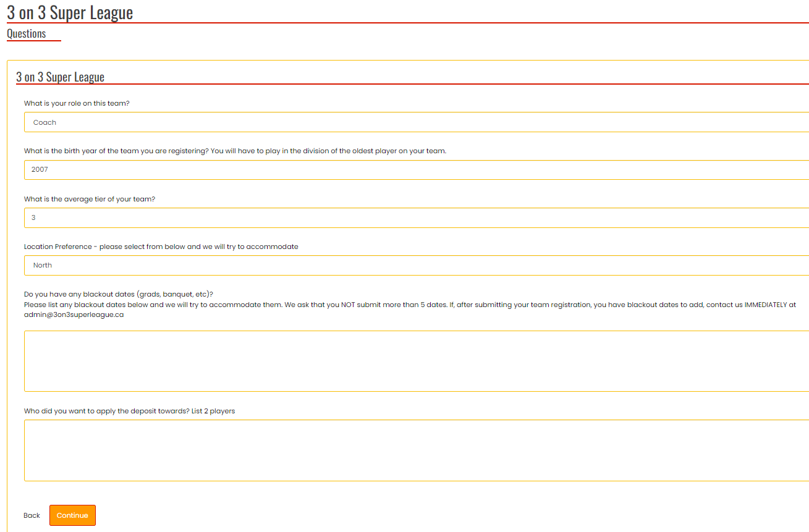
Task: Focus the blackout dates text area
Action: coord(415,361)
